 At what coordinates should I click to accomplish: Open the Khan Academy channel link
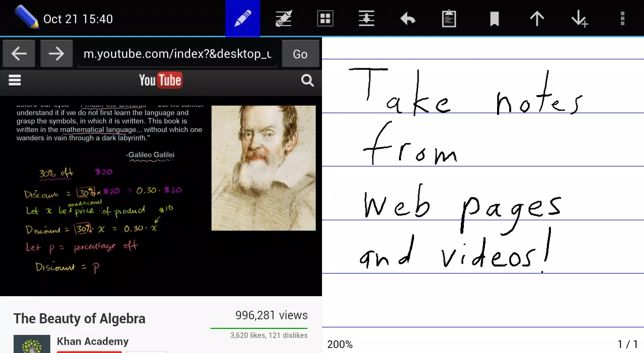coord(93,341)
